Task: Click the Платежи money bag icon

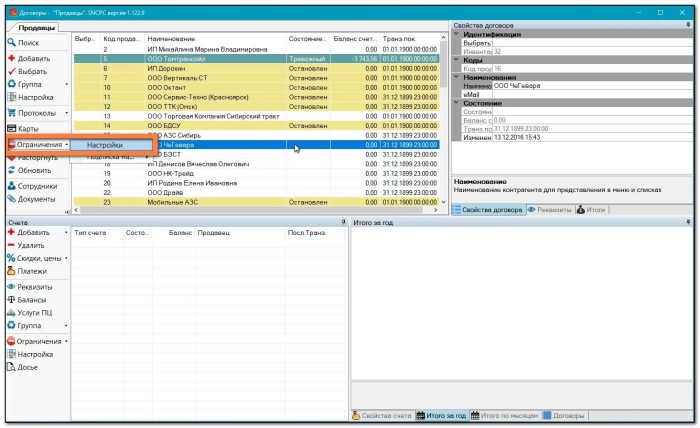Action: (x=11, y=271)
